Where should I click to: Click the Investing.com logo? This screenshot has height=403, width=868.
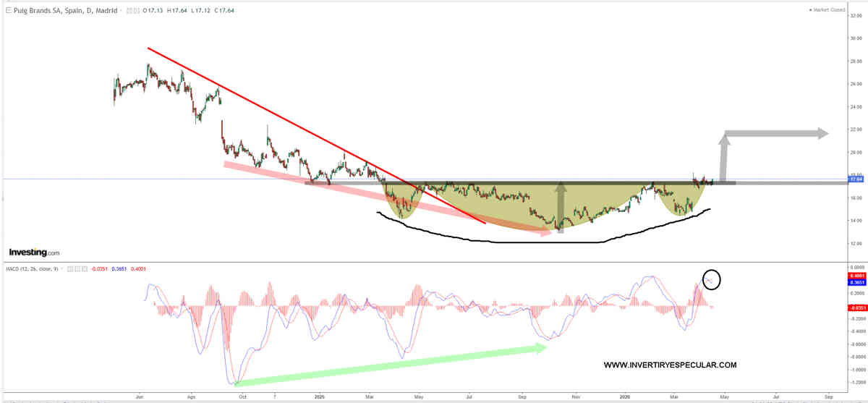[34, 253]
